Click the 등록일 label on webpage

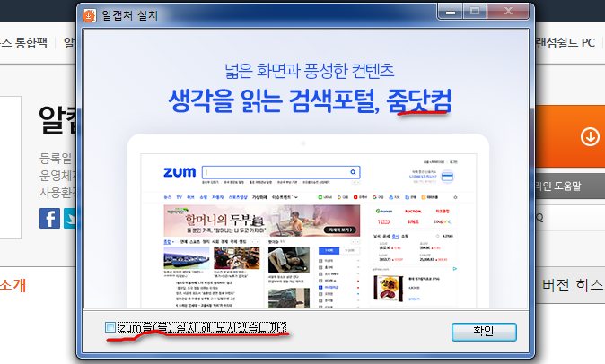56,158
